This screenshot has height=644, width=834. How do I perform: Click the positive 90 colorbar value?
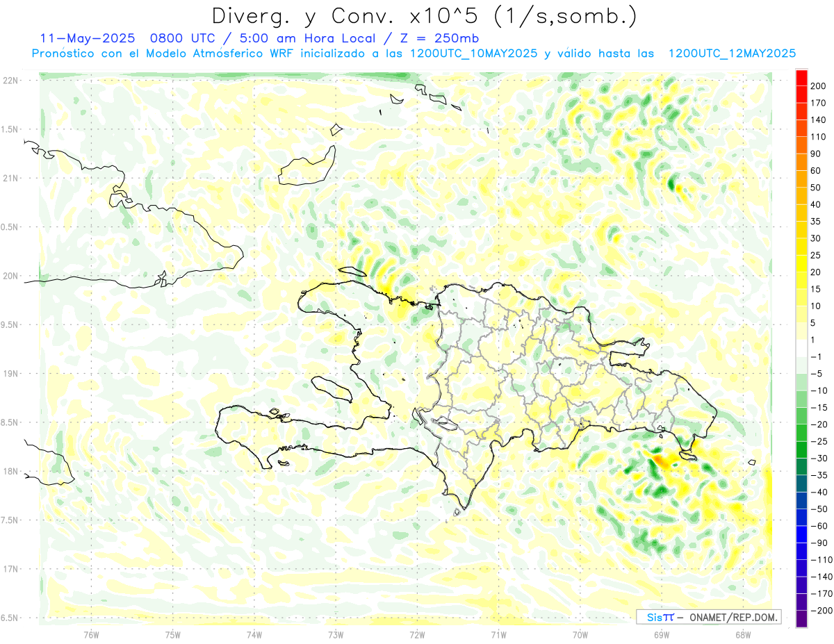pos(817,154)
